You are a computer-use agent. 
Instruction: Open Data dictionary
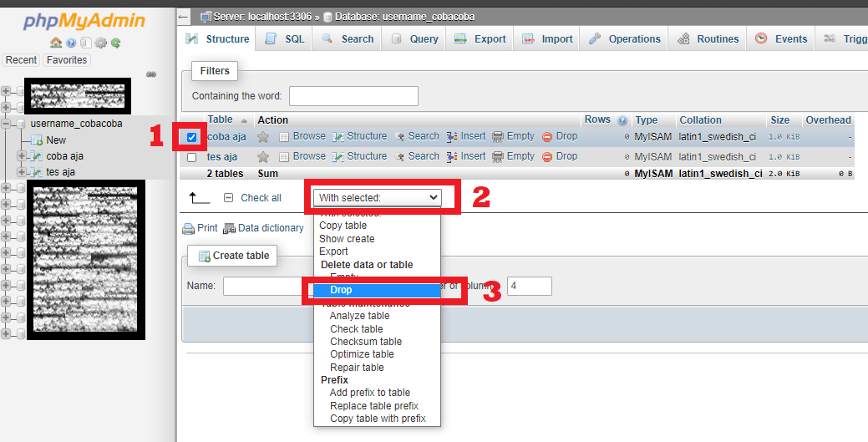tap(263, 227)
